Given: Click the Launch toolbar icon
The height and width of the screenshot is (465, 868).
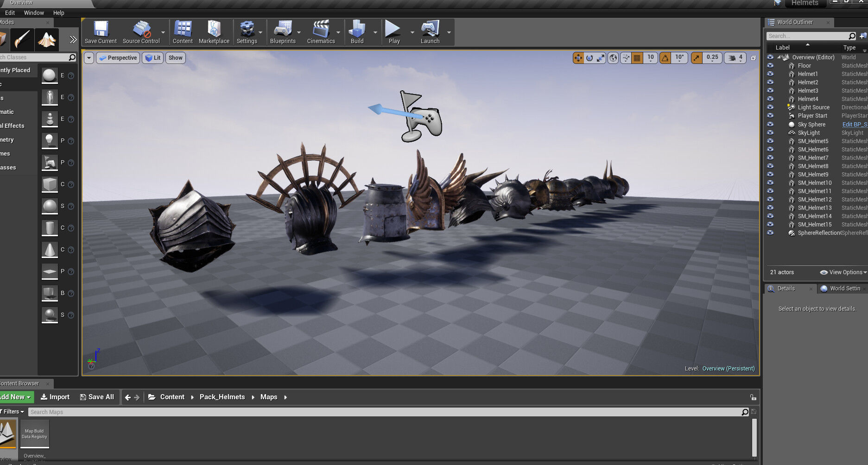Looking at the screenshot, I should (x=430, y=32).
